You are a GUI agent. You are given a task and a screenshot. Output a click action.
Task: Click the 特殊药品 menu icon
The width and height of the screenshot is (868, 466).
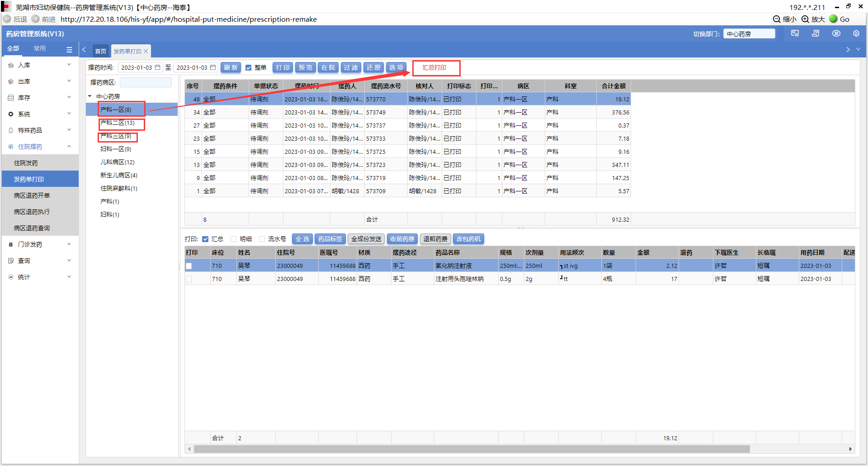tap(11, 130)
